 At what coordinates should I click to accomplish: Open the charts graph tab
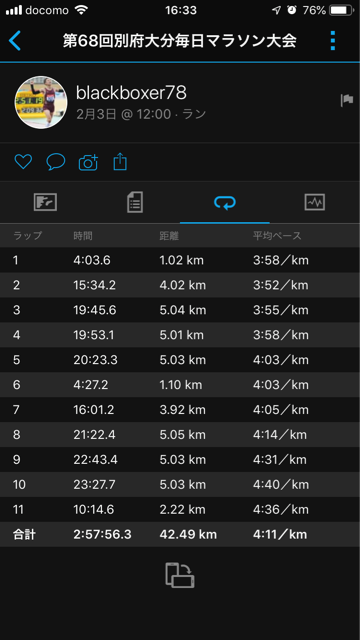tap(315, 202)
